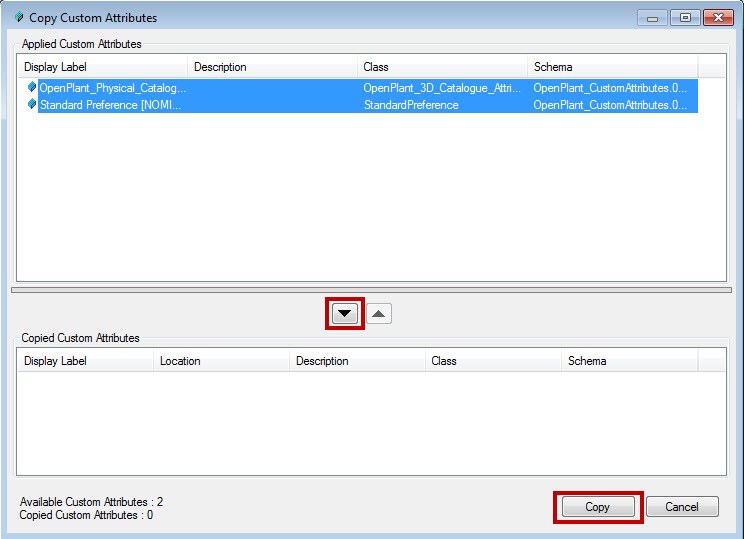Click copied list Display Label header
This screenshot has height=539, width=744.
pyautogui.click(x=85, y=361)
